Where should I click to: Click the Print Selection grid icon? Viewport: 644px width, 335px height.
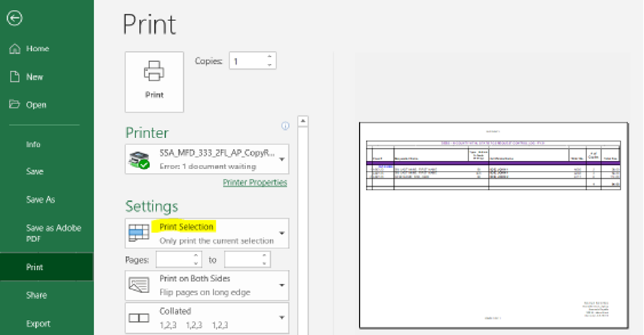coord(139,233)
